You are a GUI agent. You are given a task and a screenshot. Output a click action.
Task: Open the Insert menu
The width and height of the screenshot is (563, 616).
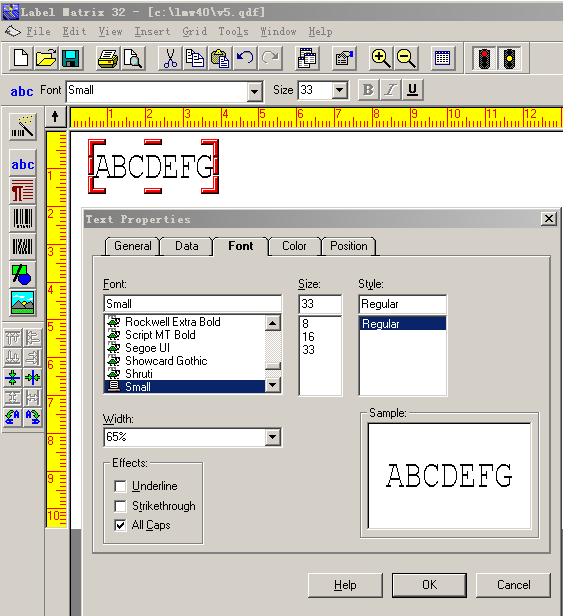click(152, 31)
